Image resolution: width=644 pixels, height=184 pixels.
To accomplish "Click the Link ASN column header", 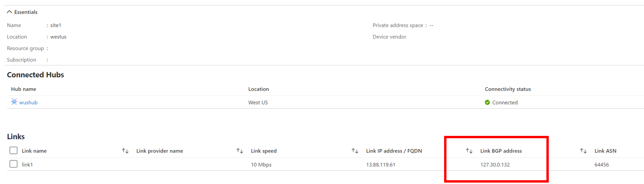I will (605, 151).
